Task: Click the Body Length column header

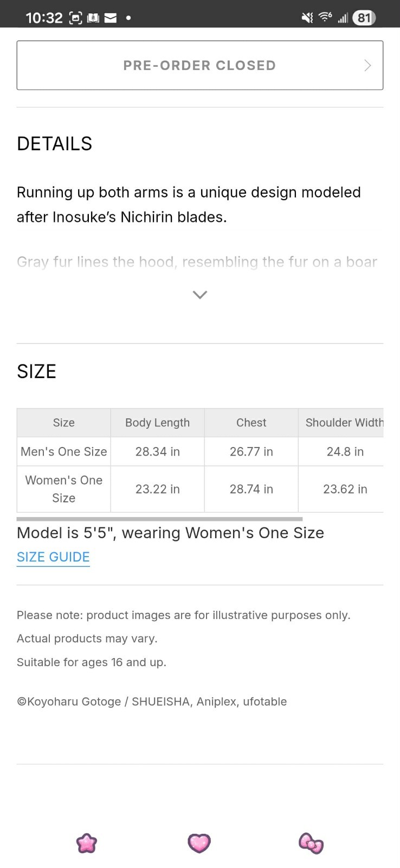Action: click(x=157, y=423)
